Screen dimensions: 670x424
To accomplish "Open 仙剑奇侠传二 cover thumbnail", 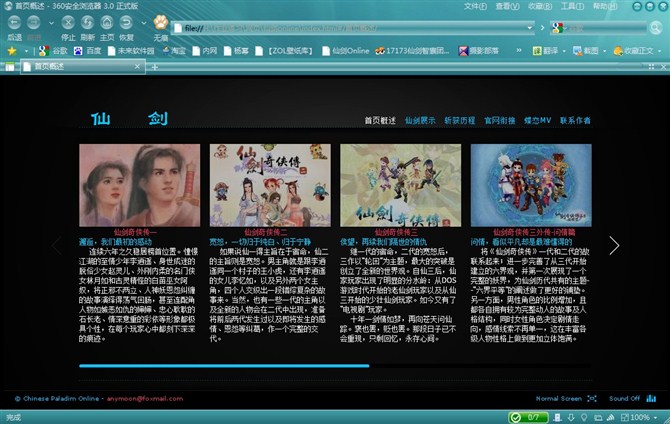I will pyautogui.click(x=270, y=185).
